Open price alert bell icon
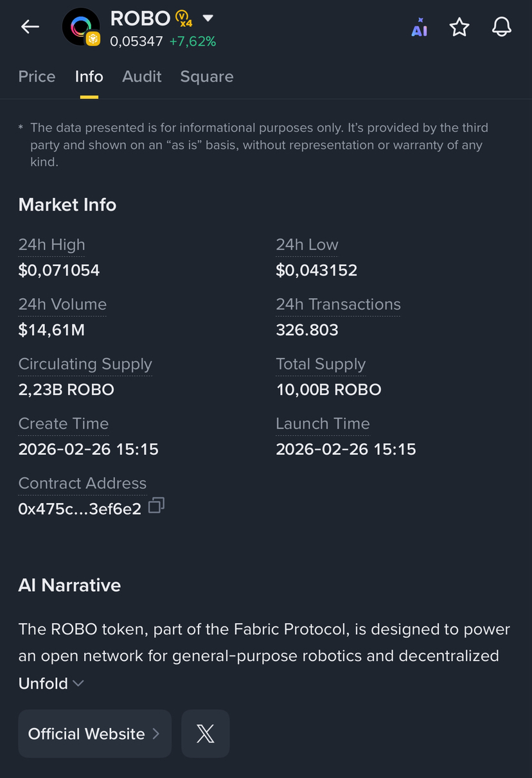 (501, 27)
